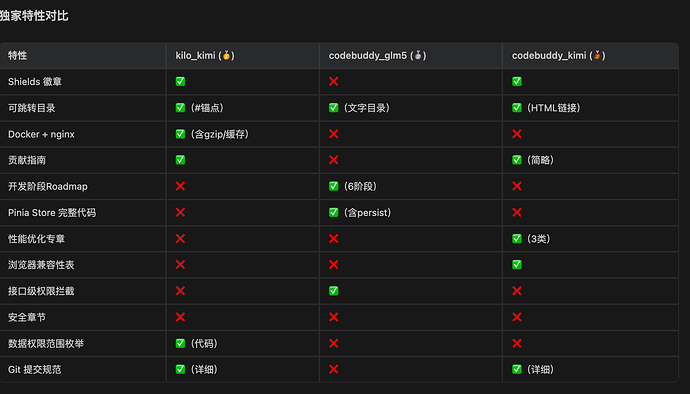Click the Git 提交规范 check under kilo_kimi
Image resolution: width=690 pixels, height=394 pixels.
(180, 369)
